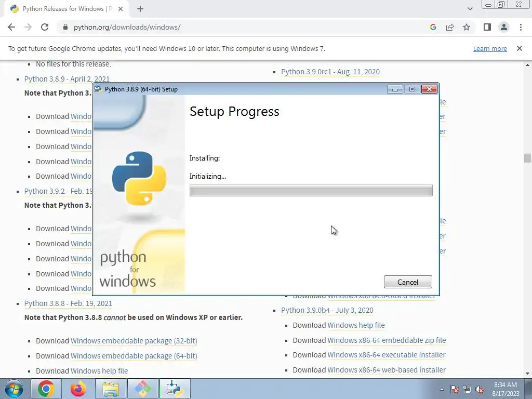Viewport: 532px width, 399px height.
Task: Download Windows help file under Python 3.9.0b4
Action: click(356, 325)
